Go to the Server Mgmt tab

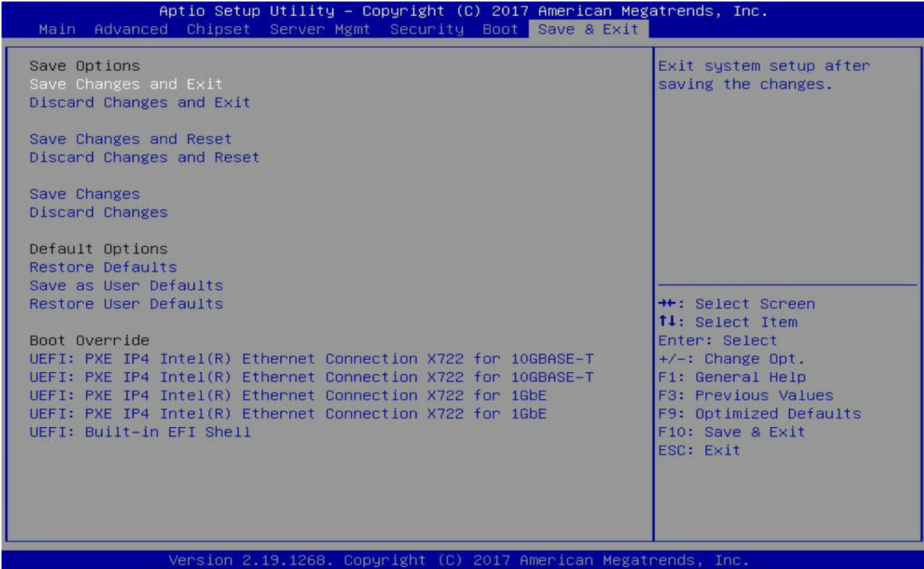[320, 29]
